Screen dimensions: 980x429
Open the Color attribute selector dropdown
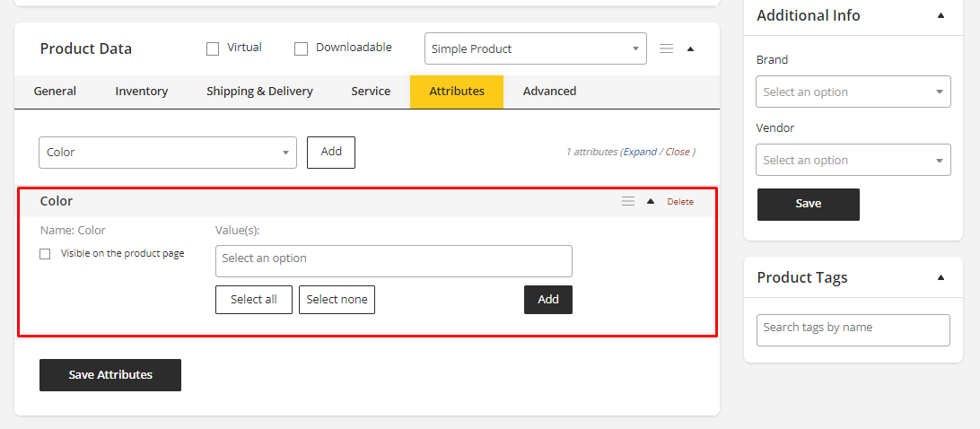[x=168, y=153]
